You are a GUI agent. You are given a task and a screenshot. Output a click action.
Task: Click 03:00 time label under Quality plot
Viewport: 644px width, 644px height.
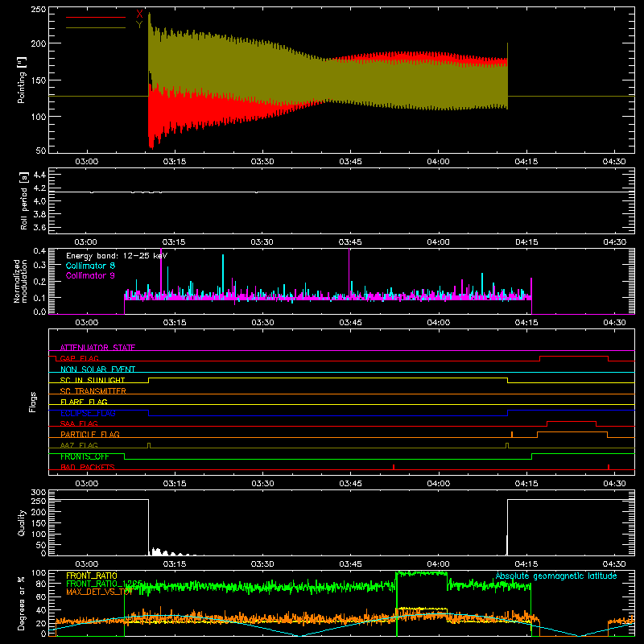click(86, 564)
